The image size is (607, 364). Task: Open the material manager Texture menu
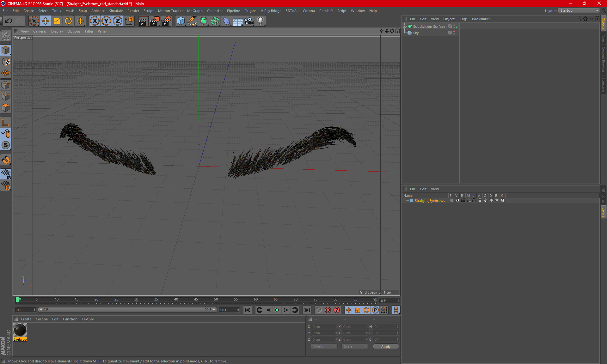click(88, 319)
